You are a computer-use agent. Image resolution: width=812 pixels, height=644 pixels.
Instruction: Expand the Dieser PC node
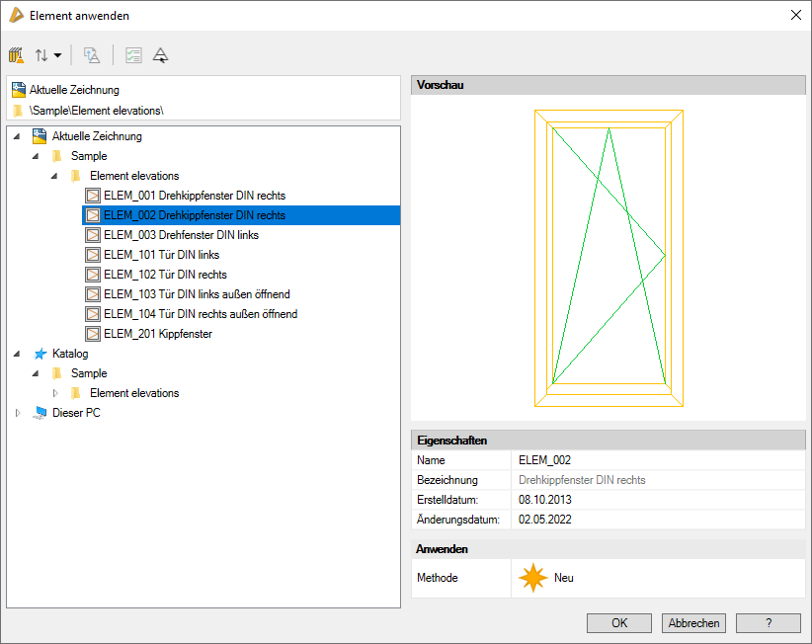click(x=18, y=413)
